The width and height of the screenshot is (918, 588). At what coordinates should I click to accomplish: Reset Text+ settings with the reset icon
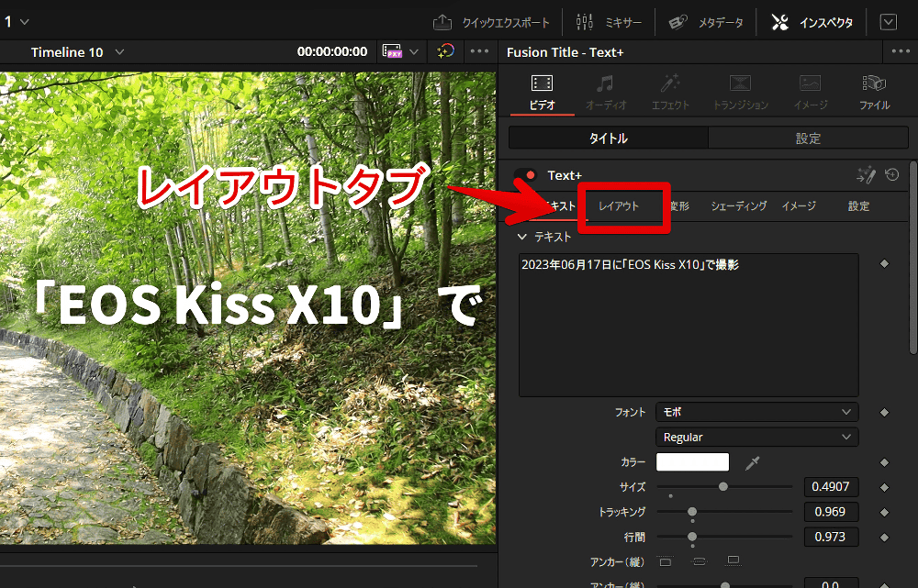coord(891,175)
